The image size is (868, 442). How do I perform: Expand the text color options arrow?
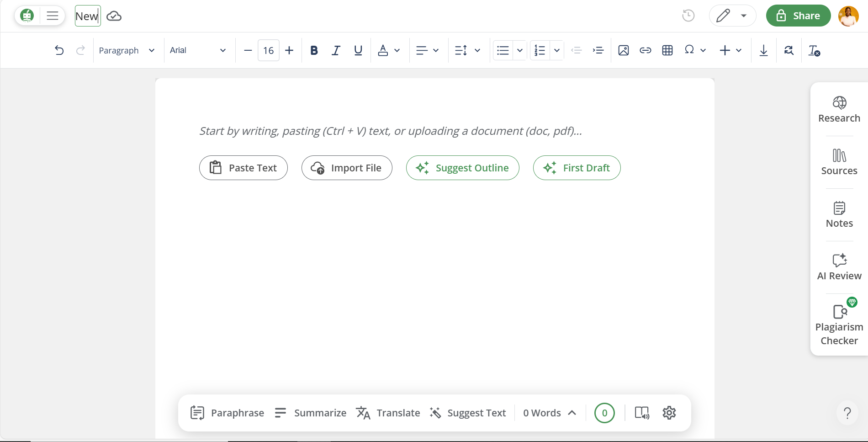pyautogui.click(x=397, y=50)
